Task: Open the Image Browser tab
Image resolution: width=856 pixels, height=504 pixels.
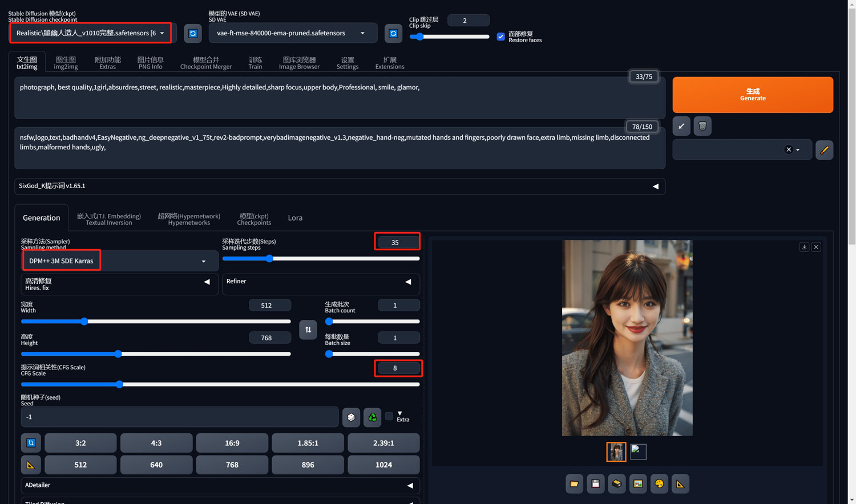Action: click(299, 63)
